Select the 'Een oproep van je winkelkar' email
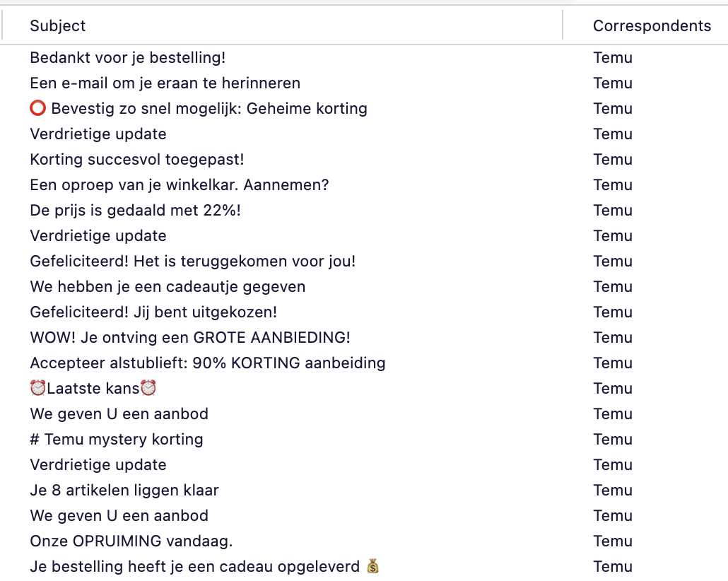This screenshot has height=581, width=728. point(180,185)
